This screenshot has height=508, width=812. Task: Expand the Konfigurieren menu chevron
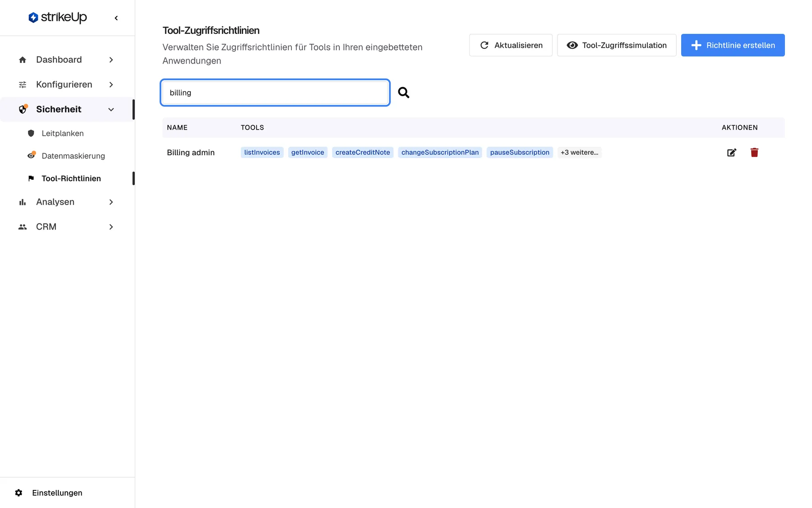111,84
